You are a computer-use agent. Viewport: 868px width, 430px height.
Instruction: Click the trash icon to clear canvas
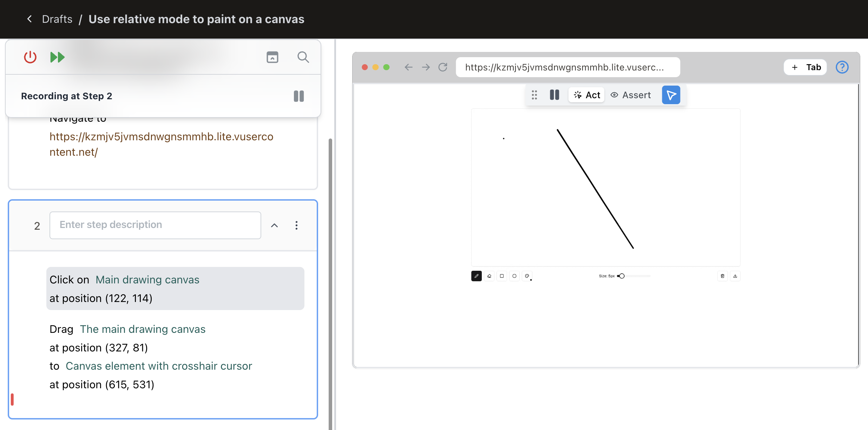722,276
